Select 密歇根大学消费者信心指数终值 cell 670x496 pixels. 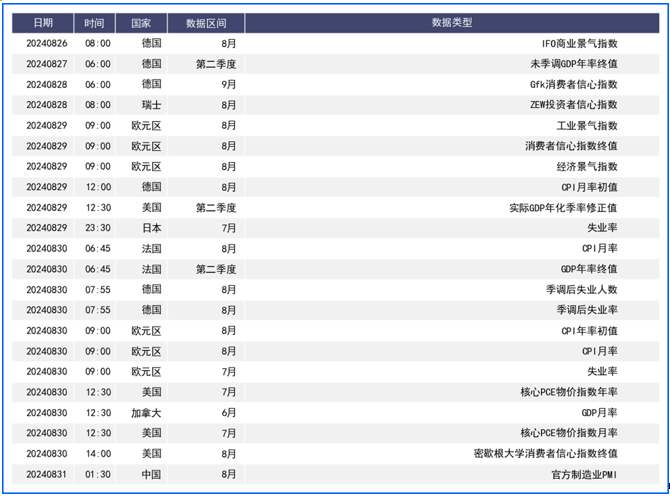[x=546, y=453]
